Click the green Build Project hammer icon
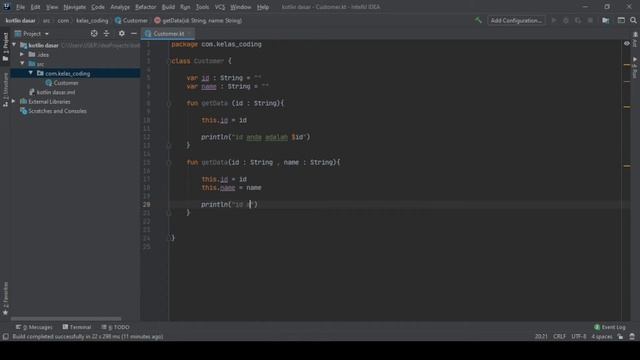 (x=478, y=20)
